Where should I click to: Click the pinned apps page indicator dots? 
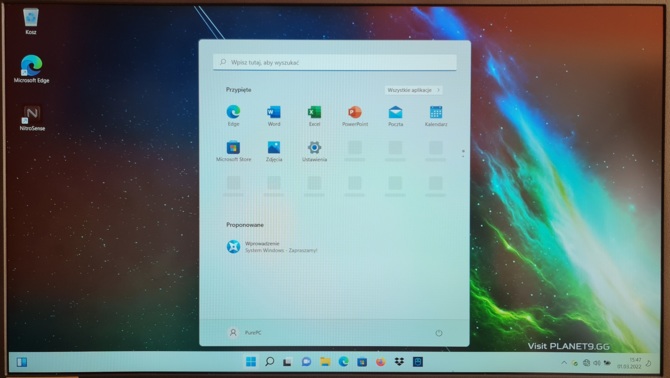tap(463, 154)
